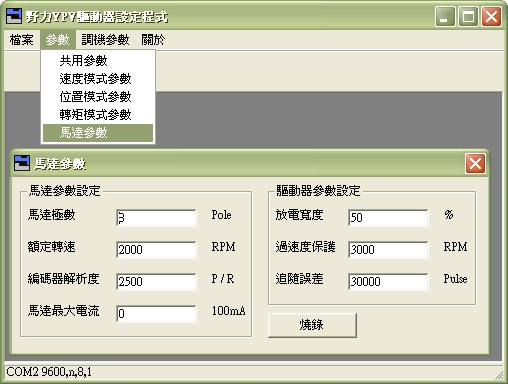Click the 過速度保護 field showing 3000
Screen dimensions: 508x384
[x=388, y=250]
